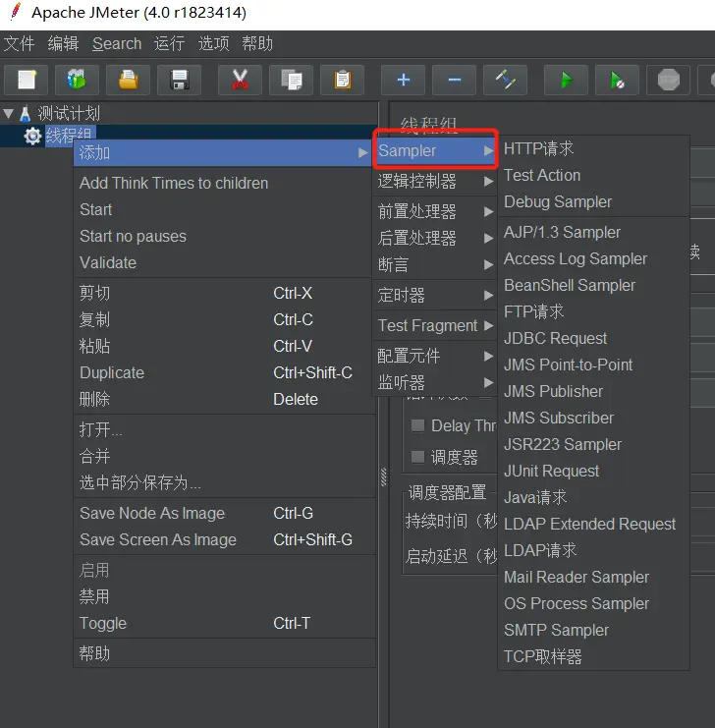This screenshot has height=728, width=715.
Task: Open the 运行 menu
Action: (x=170, y=43)
